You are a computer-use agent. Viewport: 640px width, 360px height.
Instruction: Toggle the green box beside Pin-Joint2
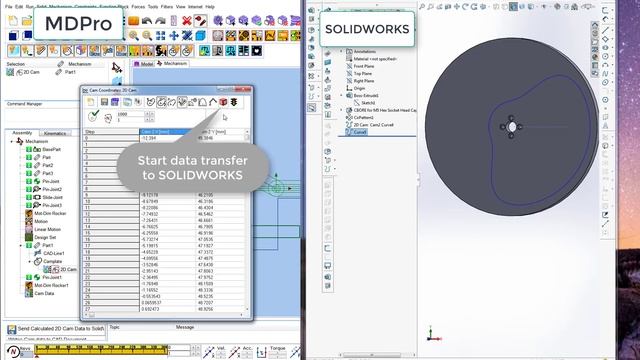pyautogui.click(x=29, y=189)
